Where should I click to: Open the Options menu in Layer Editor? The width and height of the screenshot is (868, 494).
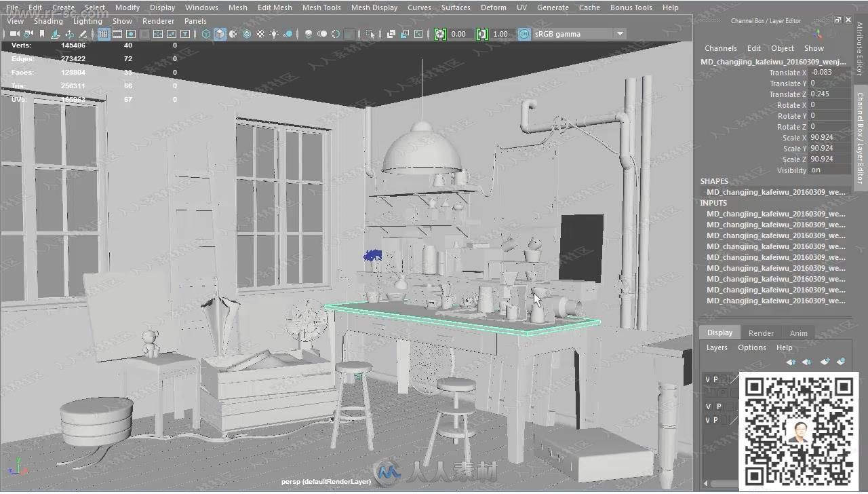coord(752,347)
